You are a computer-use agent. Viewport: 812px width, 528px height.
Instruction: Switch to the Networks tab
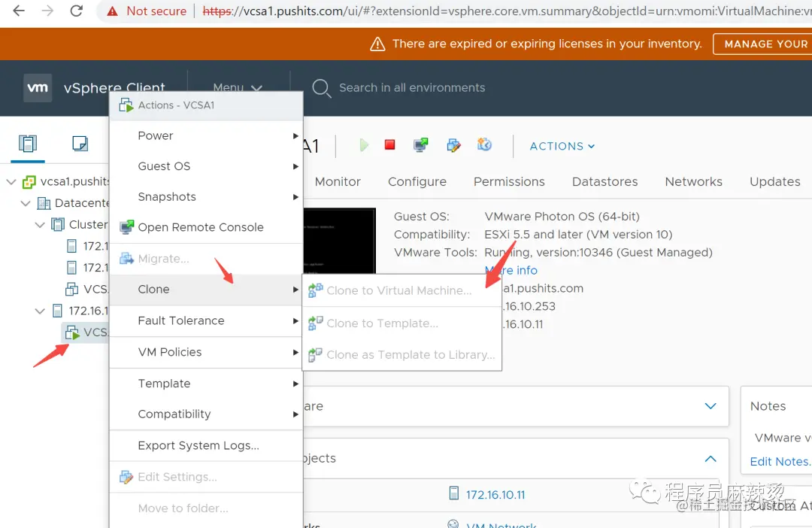pyautogui.click(x=693, y=181)
